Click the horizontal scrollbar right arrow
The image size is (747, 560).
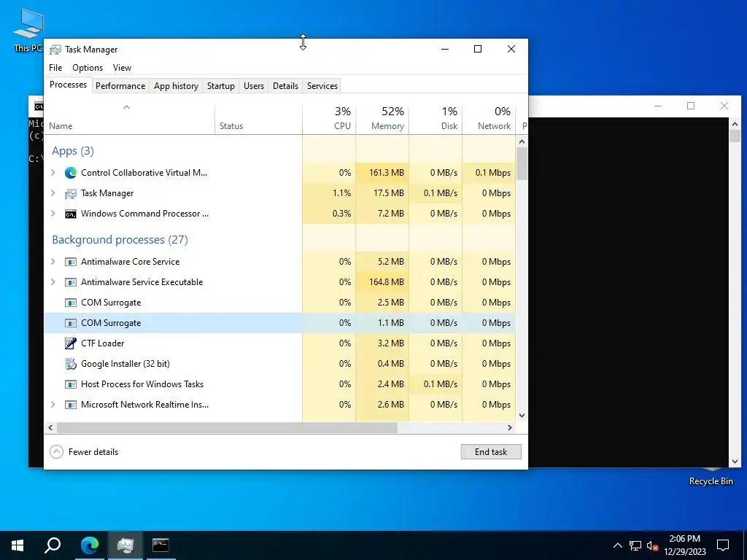click(510, 427)
